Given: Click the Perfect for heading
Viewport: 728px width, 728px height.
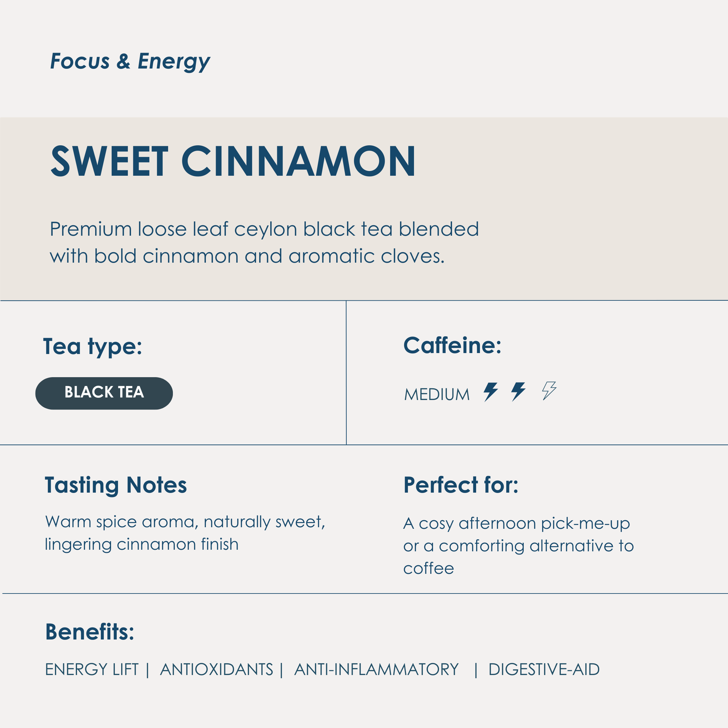Looking at the screenshot, I should [461, 485].
